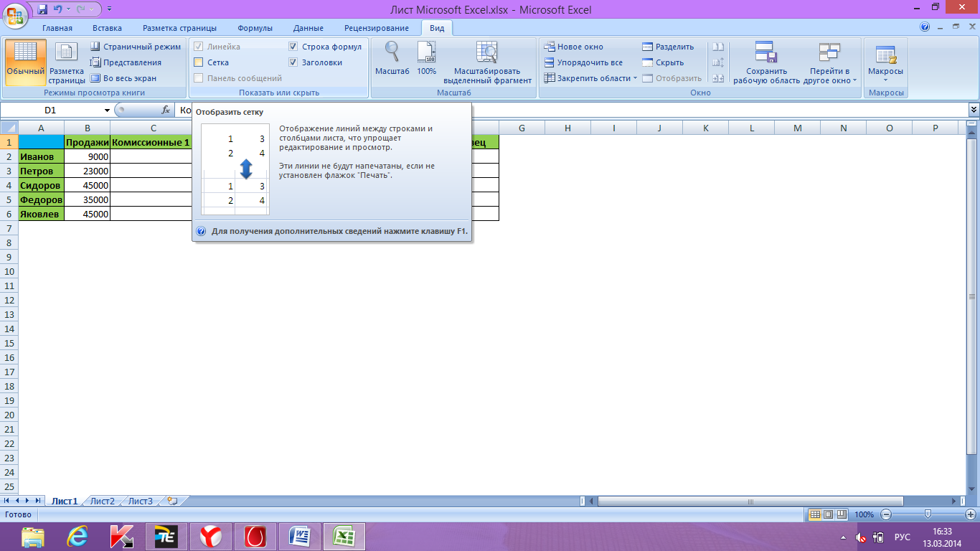Click Разделить window split

tap(668, 47)
